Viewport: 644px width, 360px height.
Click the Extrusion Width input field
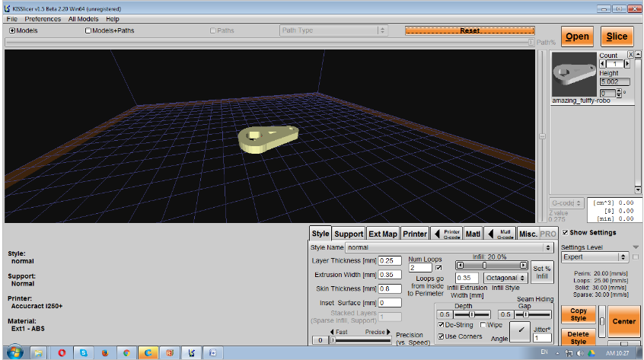pyautogui.click(x=389, y=275)
